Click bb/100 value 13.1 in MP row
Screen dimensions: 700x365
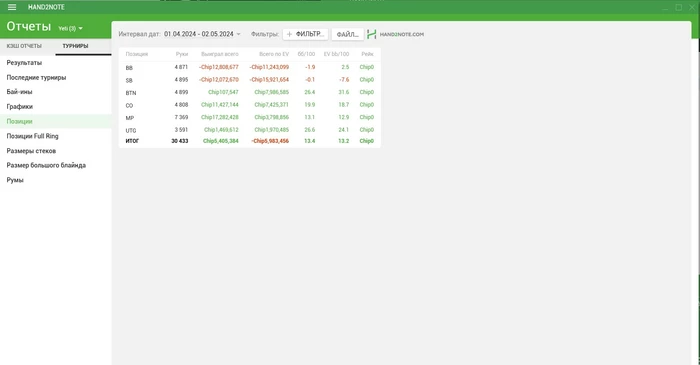point(309,117)
